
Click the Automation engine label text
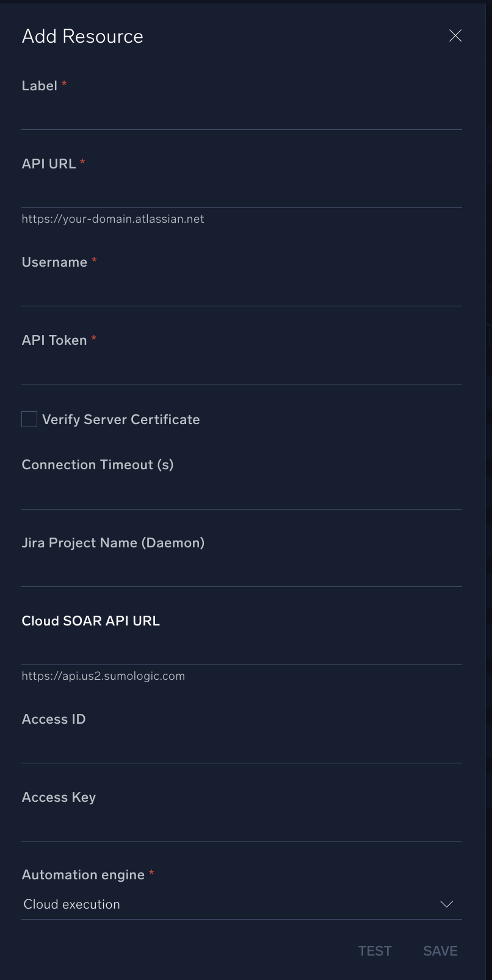(x=83, y=875)
